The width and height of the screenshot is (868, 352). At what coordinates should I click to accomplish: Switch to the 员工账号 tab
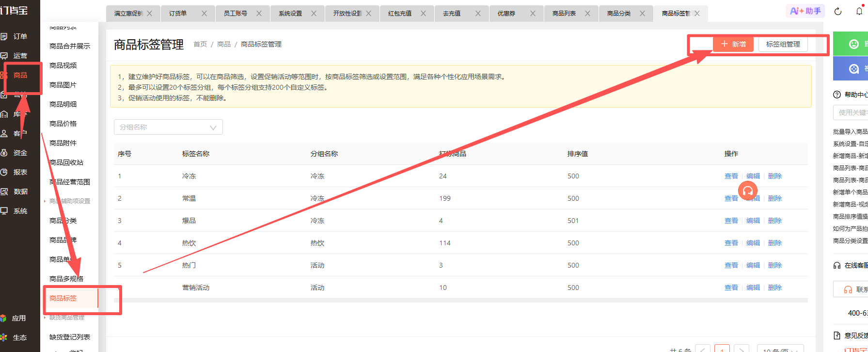coord(236,14)
